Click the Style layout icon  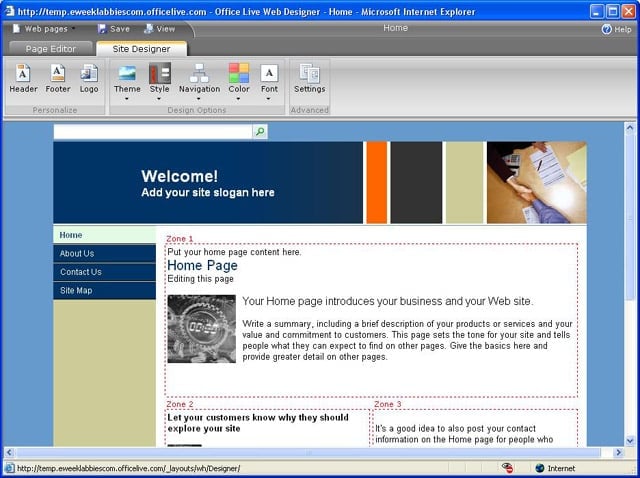click(160, 73)
